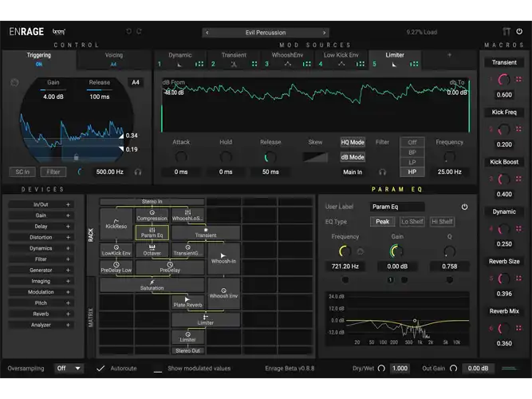
Task: Click the Limiter tab assign dots icon
Action: tap(414, 64)
